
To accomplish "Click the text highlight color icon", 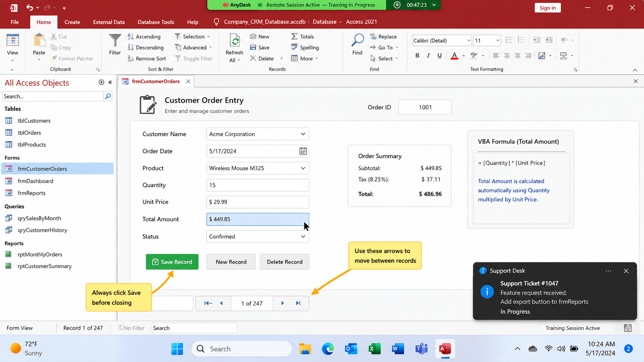I will [474, 56].
